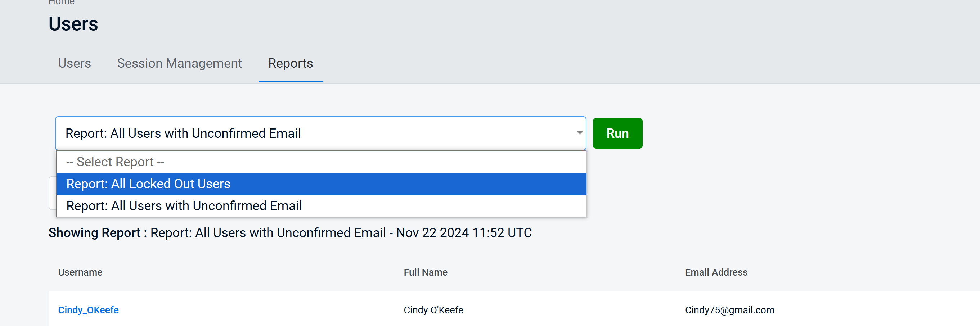Click the caret arrow of report dropdown
This screenshot has height=326, width=980.
[x=579, y=133]
